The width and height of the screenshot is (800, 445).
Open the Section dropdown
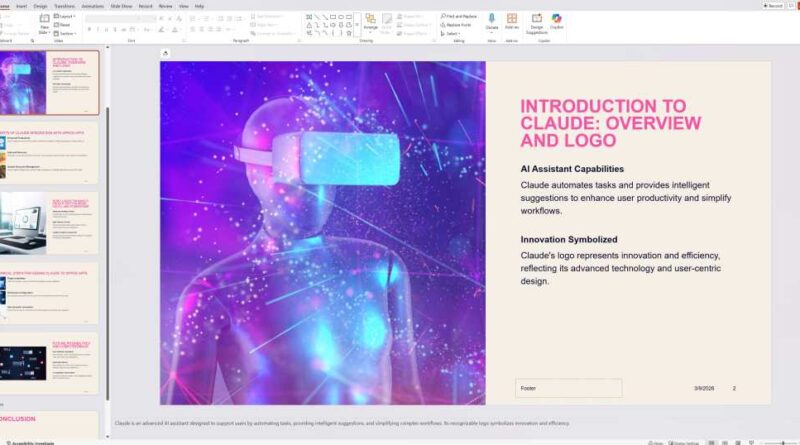coord(65,33)
